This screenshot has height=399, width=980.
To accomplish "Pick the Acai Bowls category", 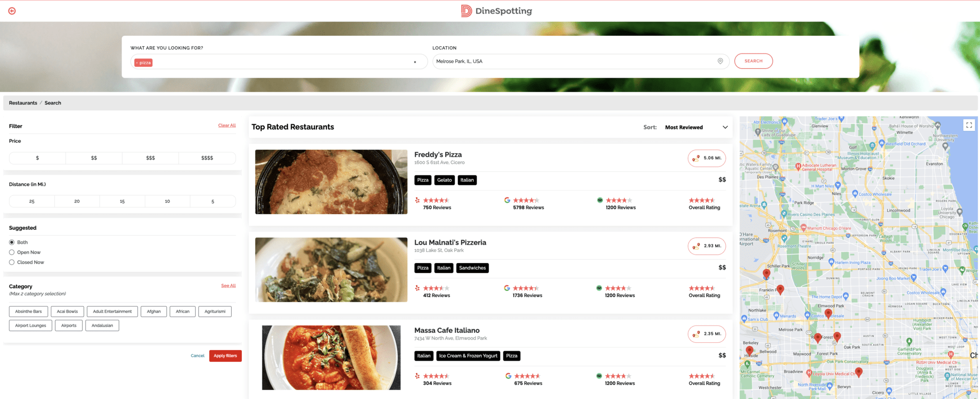I will (67, 312).
